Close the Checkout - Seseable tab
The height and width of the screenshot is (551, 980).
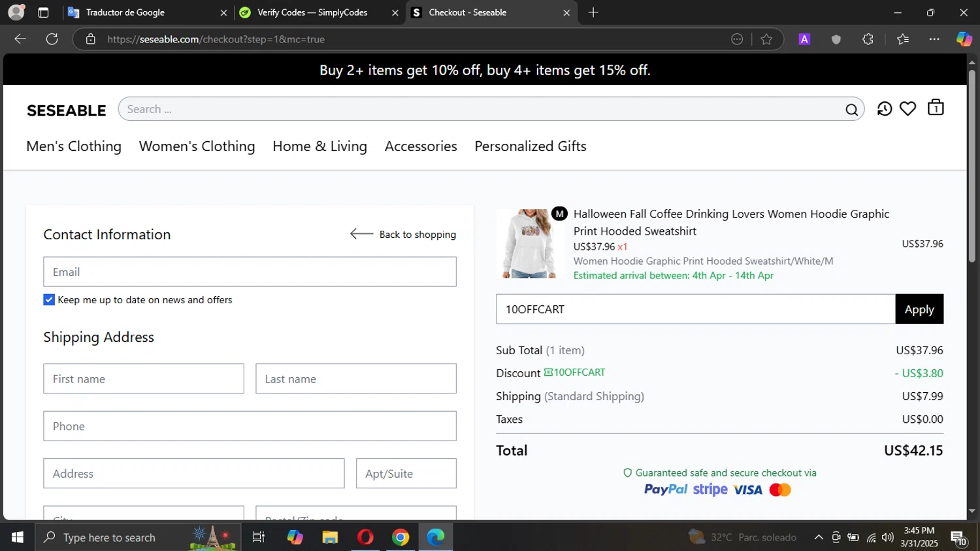click(566, 12)
